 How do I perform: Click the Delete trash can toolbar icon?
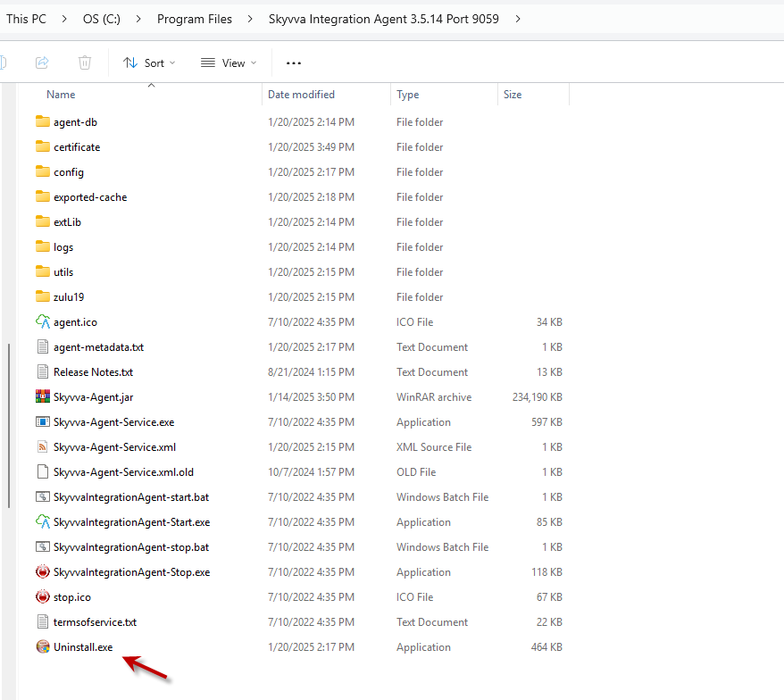[x=85, y=62]
